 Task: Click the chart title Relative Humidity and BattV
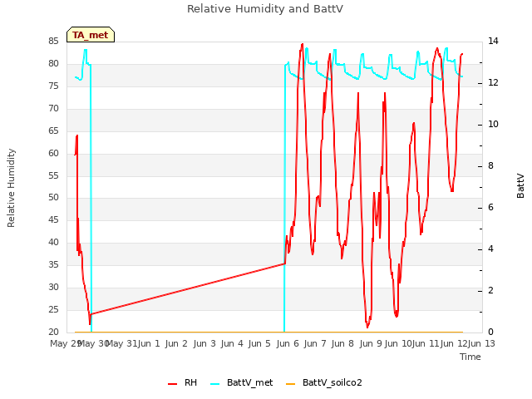(x=265, y=9)
